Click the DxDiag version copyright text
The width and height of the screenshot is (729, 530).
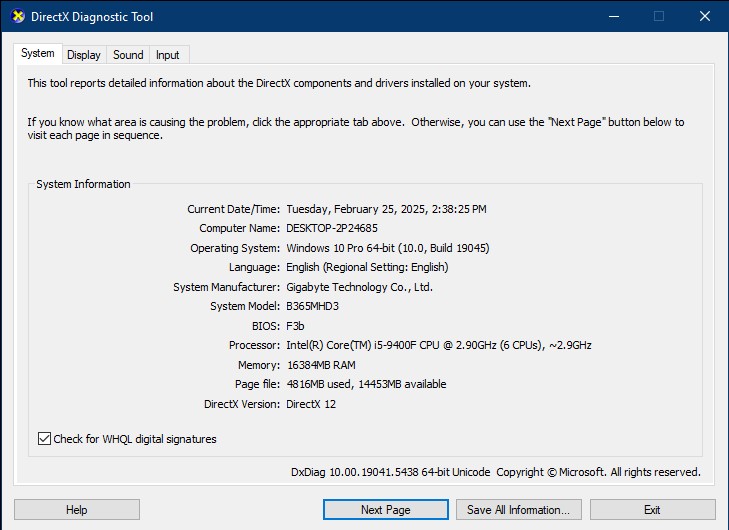[x=495, y=472]
